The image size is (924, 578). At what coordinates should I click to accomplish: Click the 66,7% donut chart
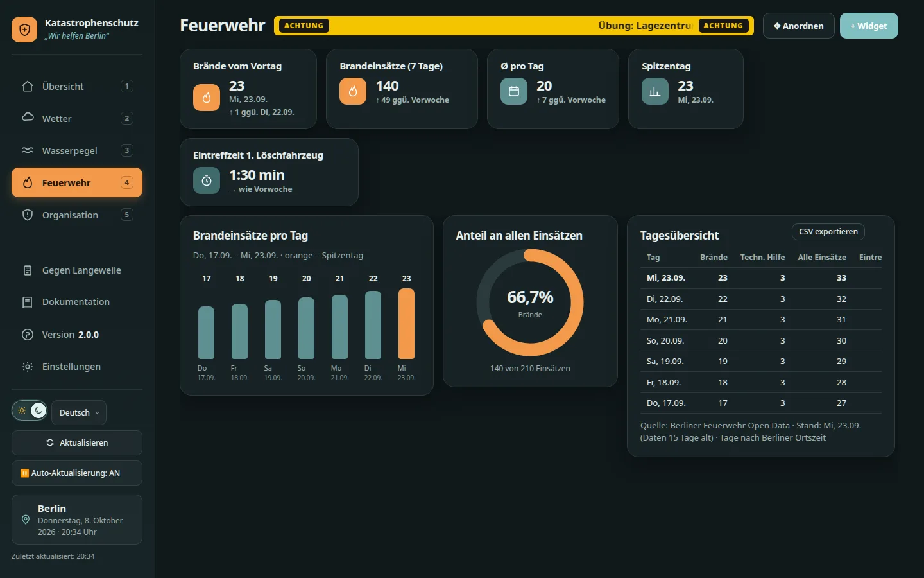530,302
